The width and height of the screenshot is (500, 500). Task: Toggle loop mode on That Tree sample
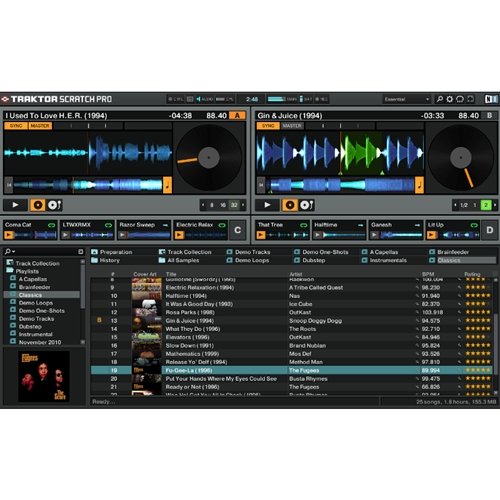pyautogui.click(x=304, y=225)
